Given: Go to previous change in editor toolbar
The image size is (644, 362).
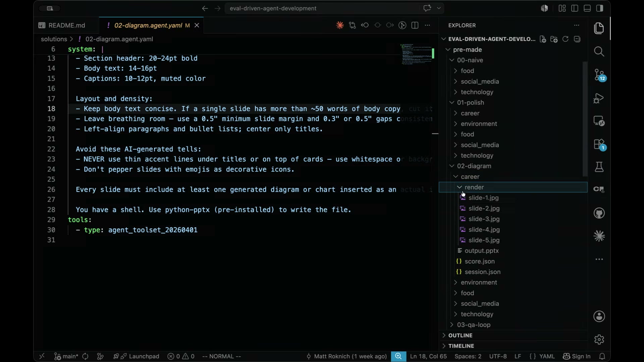Looking at the screenshot, I should (x=365, y=25).
